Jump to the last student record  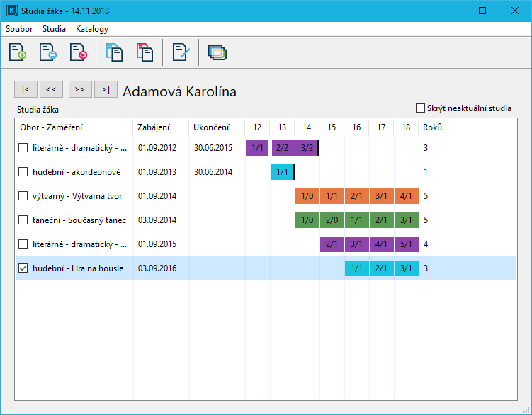coord(106,89)
